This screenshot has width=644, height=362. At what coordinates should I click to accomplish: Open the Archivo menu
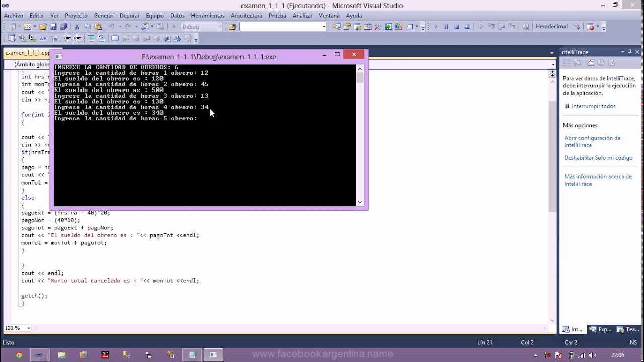click(14, 16)
